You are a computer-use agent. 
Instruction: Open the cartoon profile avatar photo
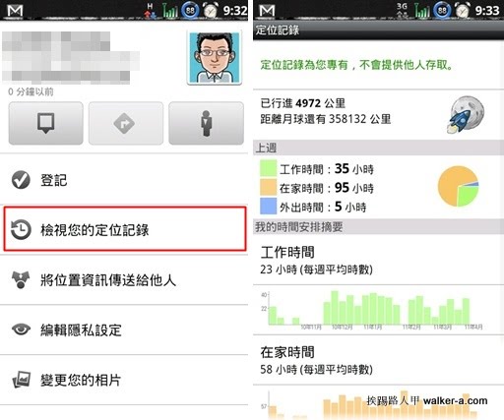pyautogui.click(x=215, y=57)
